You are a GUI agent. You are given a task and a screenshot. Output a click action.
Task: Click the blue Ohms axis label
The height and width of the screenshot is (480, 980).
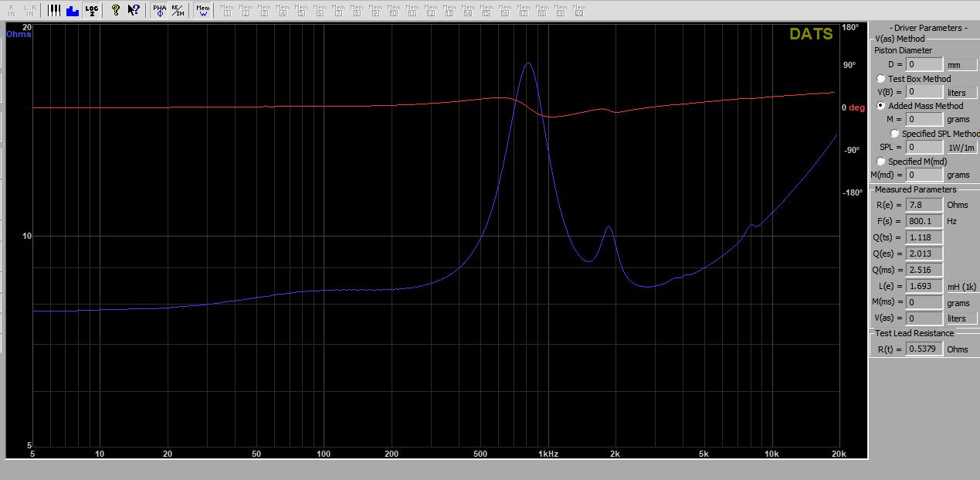tap(19, 34)
